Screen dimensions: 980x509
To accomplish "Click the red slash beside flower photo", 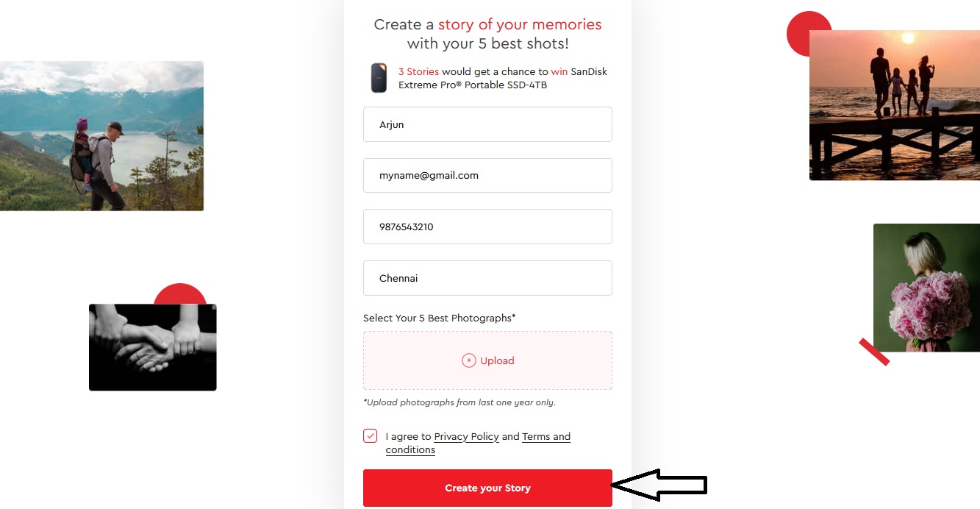I will pos(874,352).
